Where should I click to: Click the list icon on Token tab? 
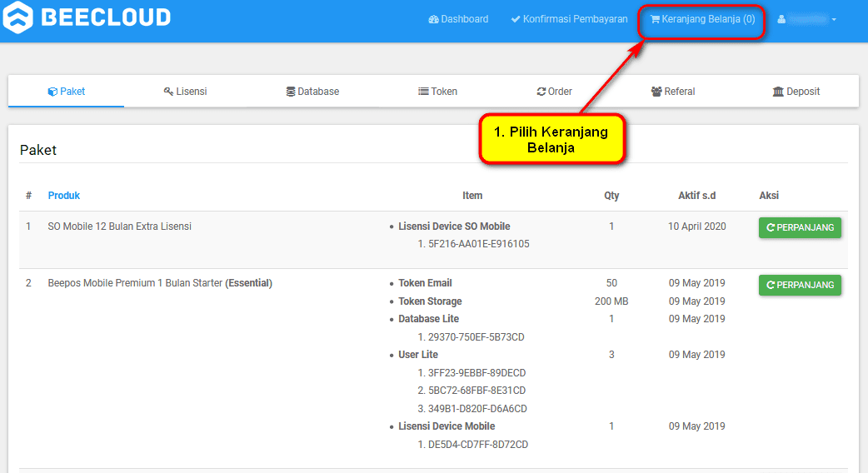(x=423, y=92)
